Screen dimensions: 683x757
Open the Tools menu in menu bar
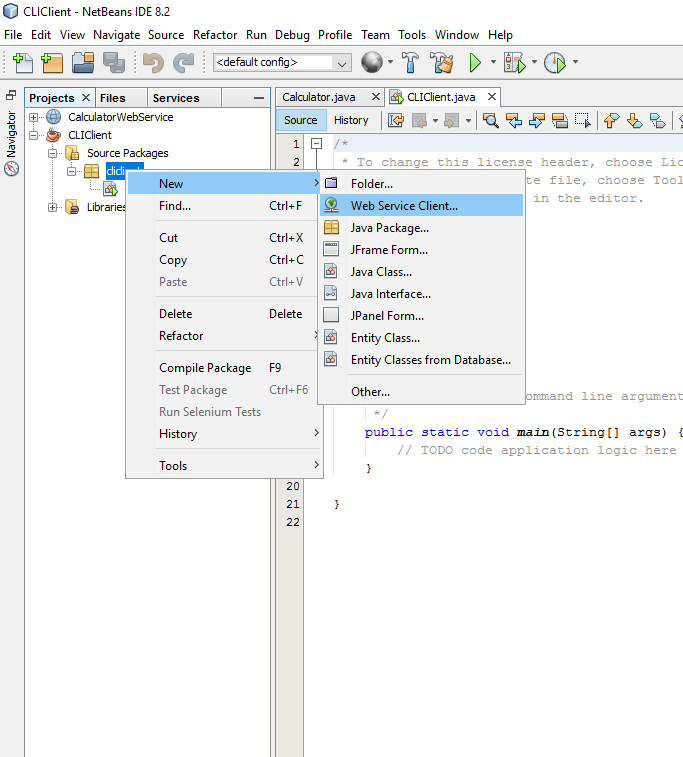pyautogui.click(x=412, y=35)
